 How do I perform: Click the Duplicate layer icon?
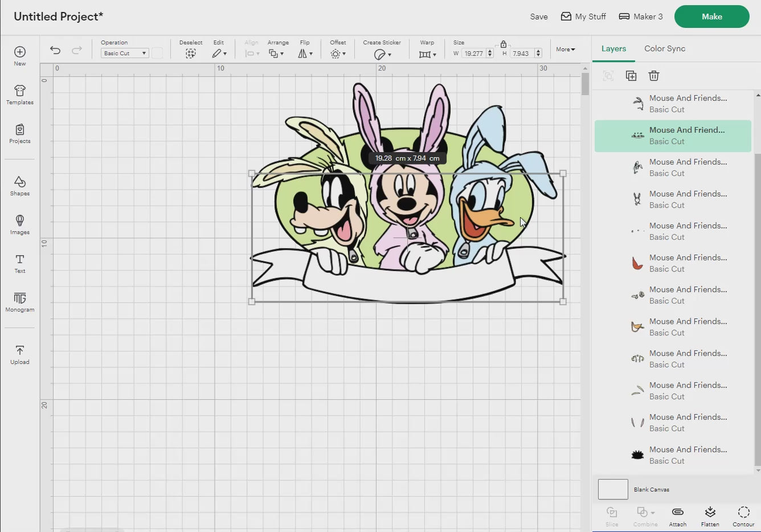[631, 76]
